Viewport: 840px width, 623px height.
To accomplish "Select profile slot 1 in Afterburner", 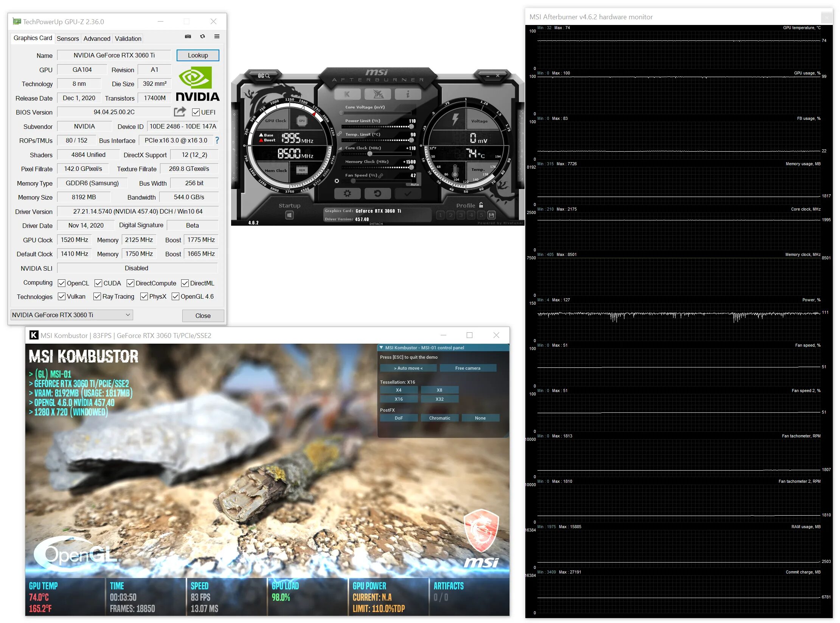I will 440,215.
